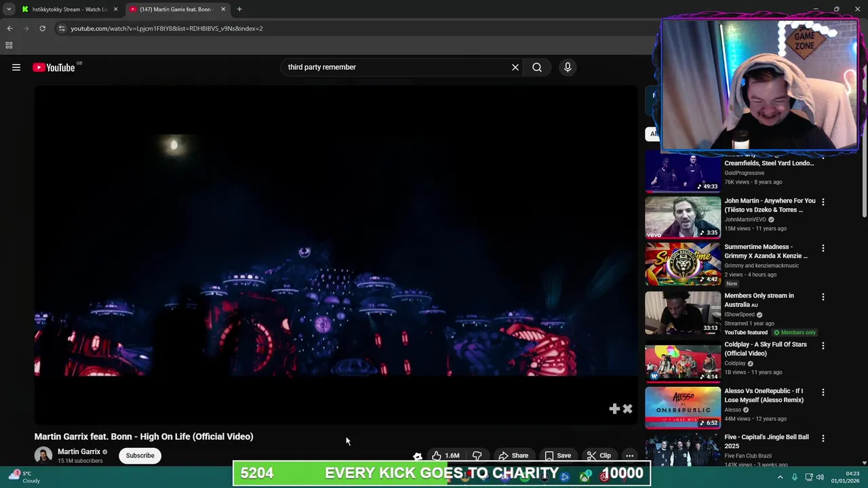
Task: Click the GoldProgressive channel name
Action: click(744, 173)
